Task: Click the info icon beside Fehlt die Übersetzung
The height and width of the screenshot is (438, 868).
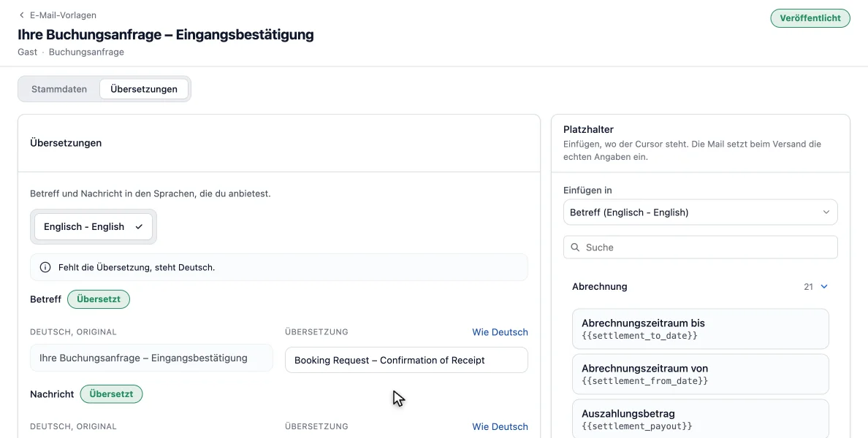Action: (45, 267)
